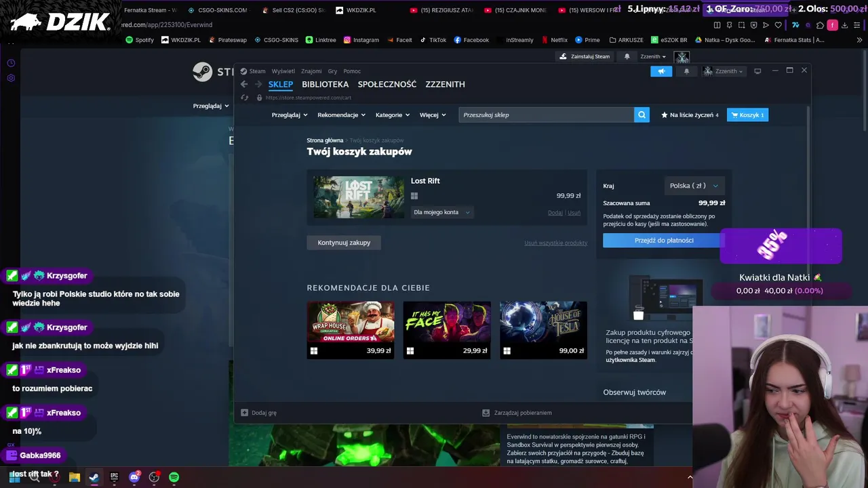Open the Koszyk 1 cart button

coord(747,115)
